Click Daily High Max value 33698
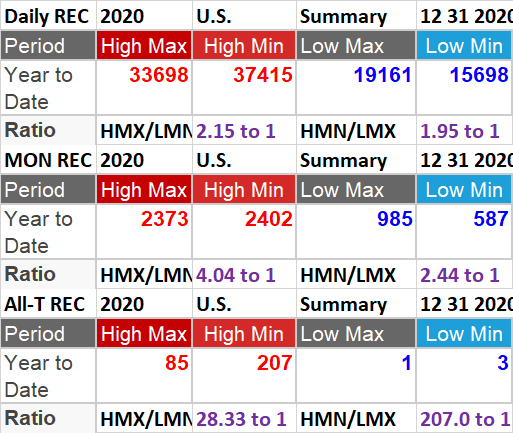 144,87
